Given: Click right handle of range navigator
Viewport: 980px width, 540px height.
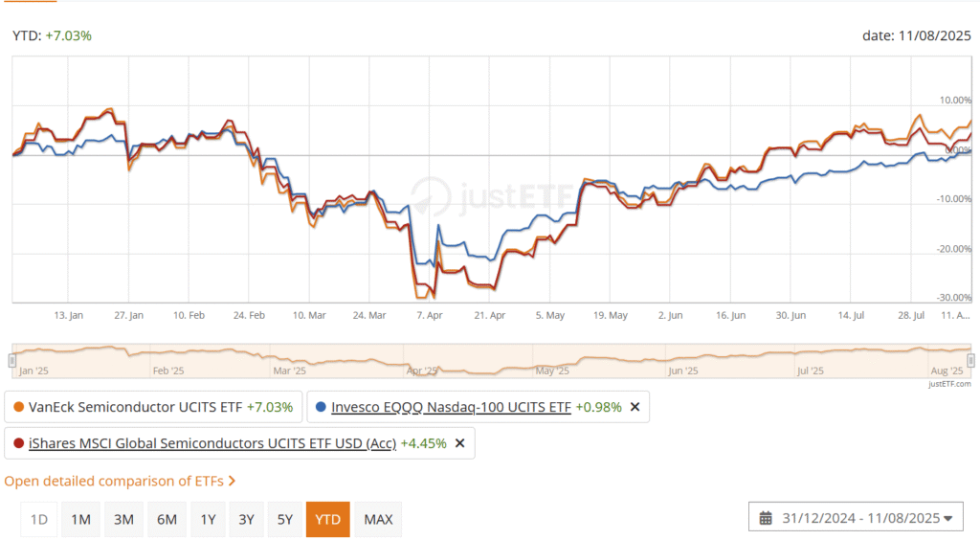Looking at the screenshot, I should coord(970,360).
